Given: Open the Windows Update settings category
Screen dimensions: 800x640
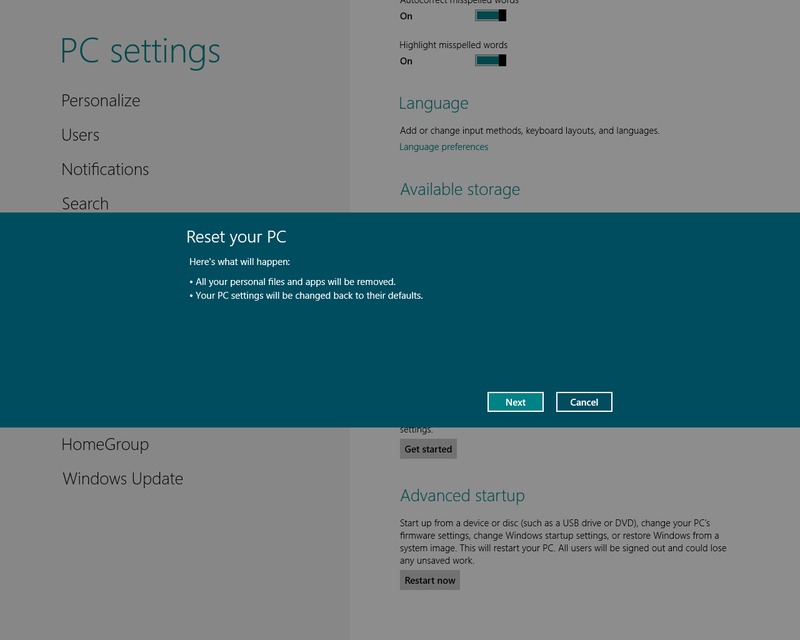Looking at the screenshot, I should [x=123, y=479].
